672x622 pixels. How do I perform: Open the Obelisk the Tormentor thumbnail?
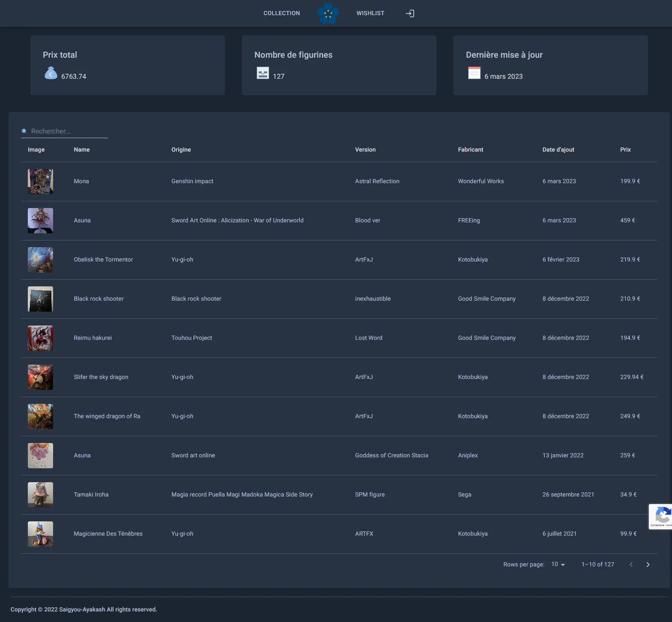coord(40,260)
